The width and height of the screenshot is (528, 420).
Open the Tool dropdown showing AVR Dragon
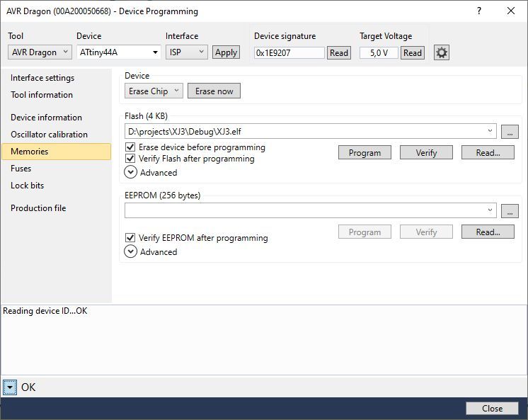(40, 52)
